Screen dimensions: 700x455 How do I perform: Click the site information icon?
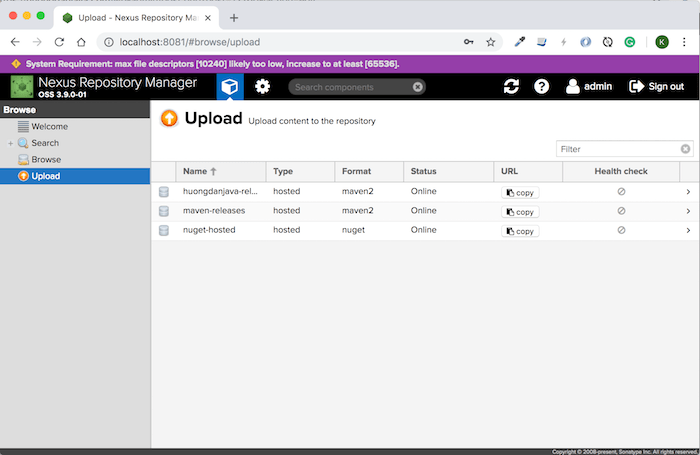(x=108, y=42)
